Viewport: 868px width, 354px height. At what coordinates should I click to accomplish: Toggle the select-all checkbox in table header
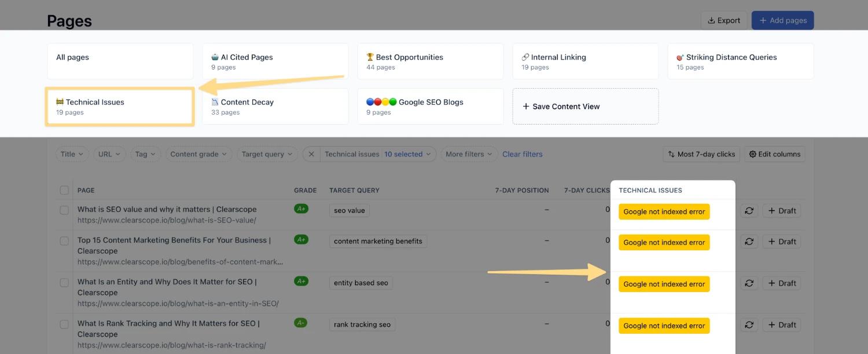click(64, 190)
